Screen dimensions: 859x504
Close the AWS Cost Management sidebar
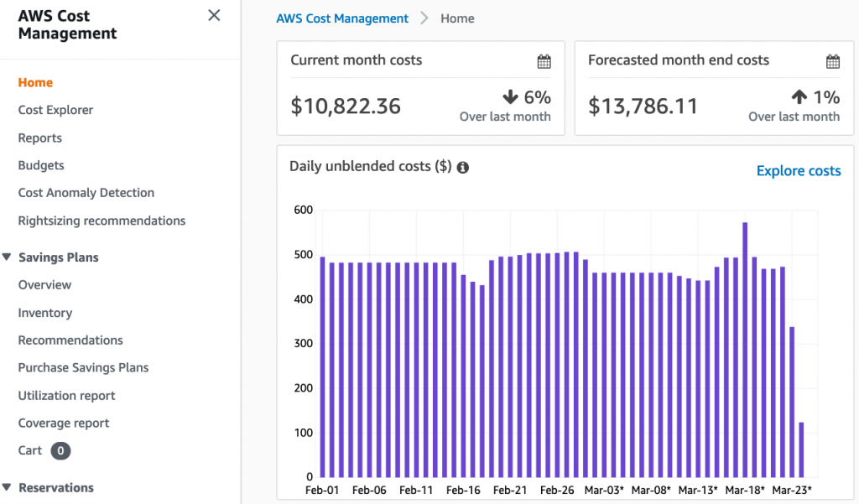coord(214,15)
